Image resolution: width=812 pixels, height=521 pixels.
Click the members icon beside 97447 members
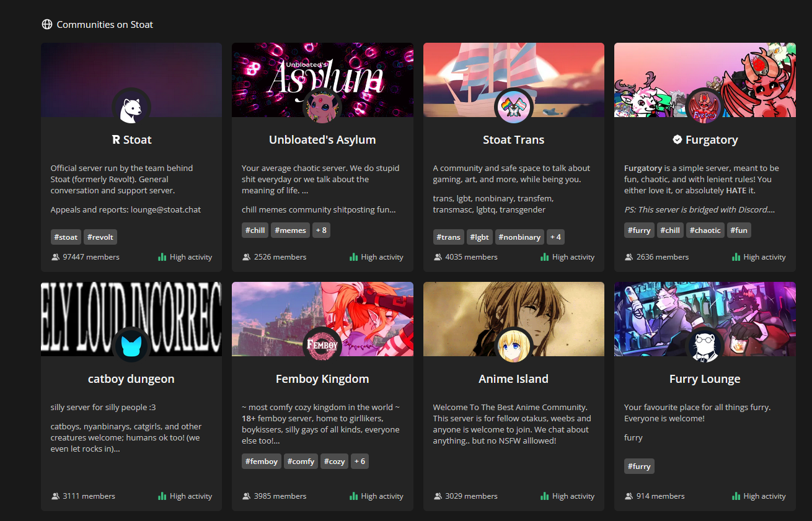coord(56,257)
